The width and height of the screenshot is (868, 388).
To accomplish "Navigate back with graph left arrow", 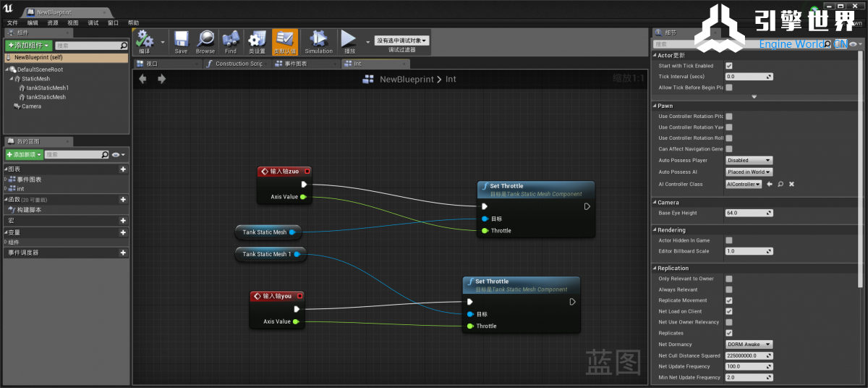I will [x=142, y=79].
